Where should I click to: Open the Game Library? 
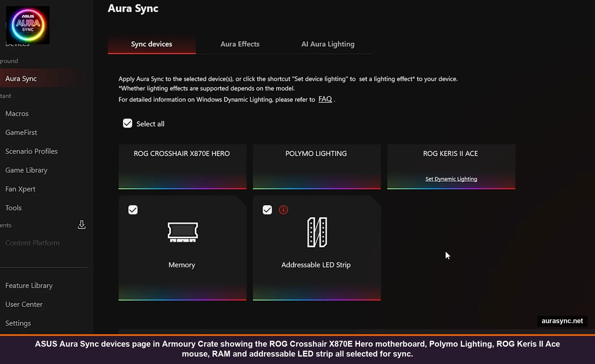[26, 170]
